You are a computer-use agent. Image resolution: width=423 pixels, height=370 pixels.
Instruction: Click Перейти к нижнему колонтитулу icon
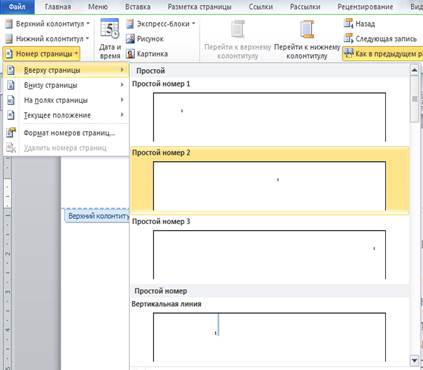point(307,29)
